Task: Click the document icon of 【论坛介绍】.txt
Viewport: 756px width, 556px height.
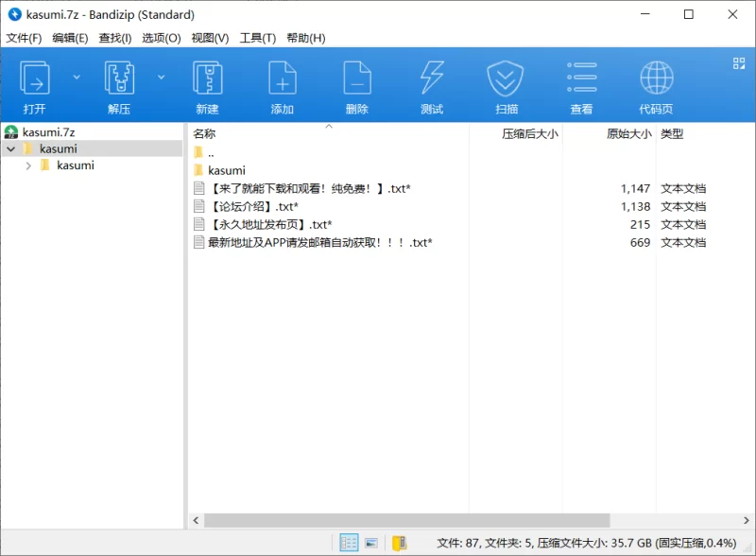Action: [x=198, y=206]
